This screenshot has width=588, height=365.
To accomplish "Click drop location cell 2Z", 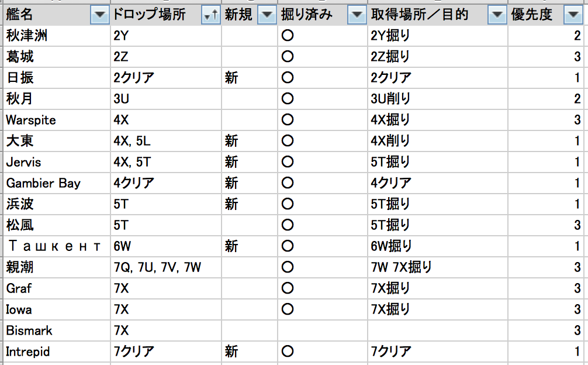I will click(166, 57).
